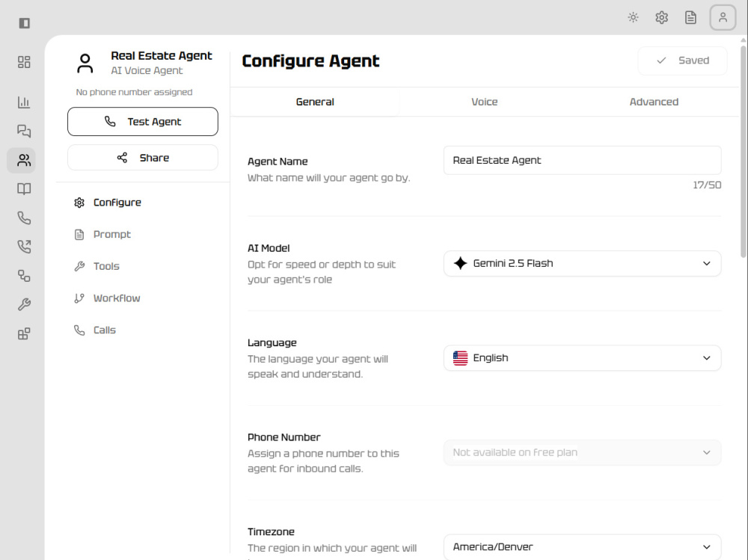Viewport: 748px width, 560px height.
Task: Click the 'Timezone' field label
Action: pos(271,532)
